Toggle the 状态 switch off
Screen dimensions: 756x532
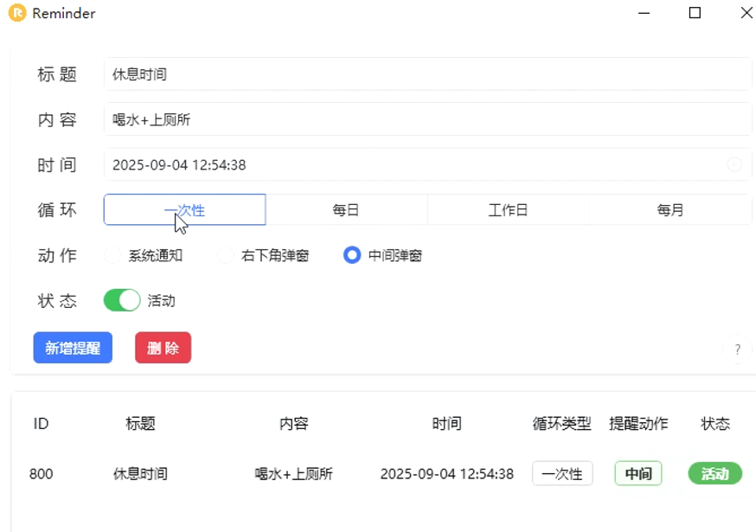pos(121,300)
